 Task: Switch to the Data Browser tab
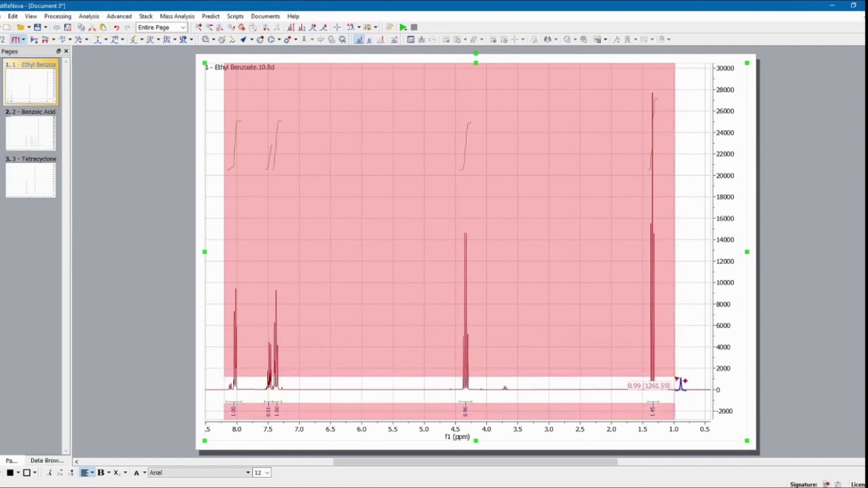pyautogui.click(x=47, y=461)
